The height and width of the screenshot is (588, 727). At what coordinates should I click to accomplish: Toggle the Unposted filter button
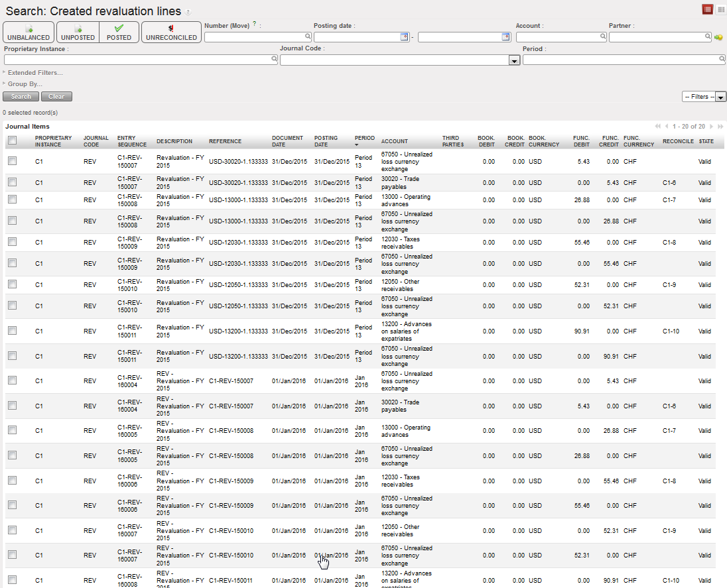point(78,32)
